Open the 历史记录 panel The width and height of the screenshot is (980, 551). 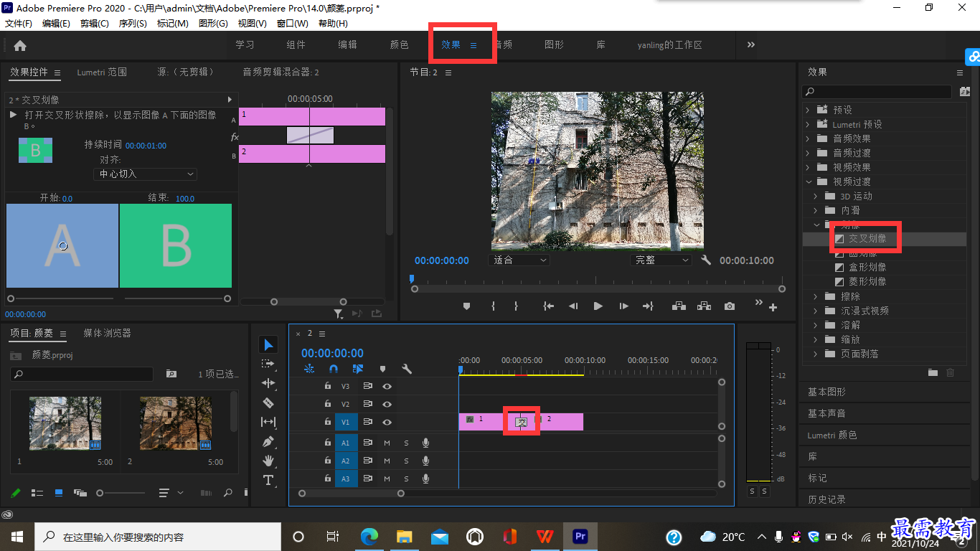coord(826,499)
